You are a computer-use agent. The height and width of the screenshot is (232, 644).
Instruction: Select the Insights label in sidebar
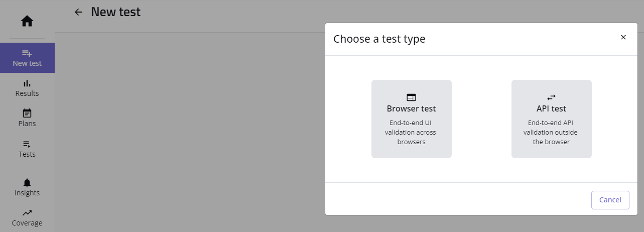27,193
